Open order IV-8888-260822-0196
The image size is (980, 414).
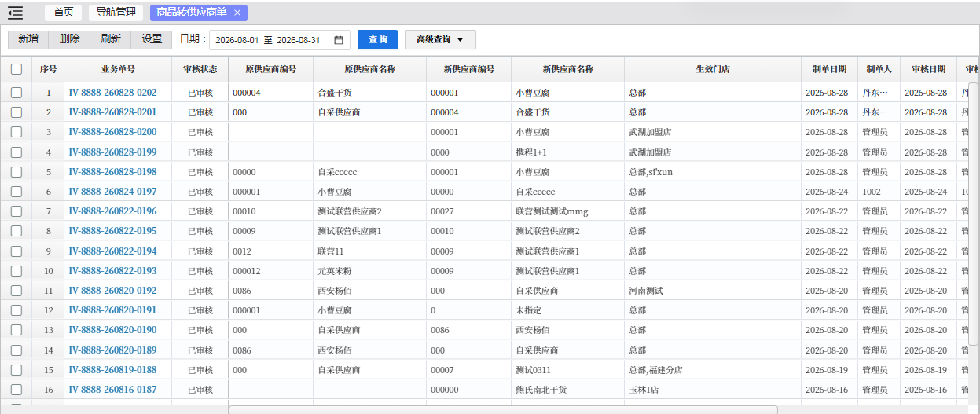click(112, 211)
